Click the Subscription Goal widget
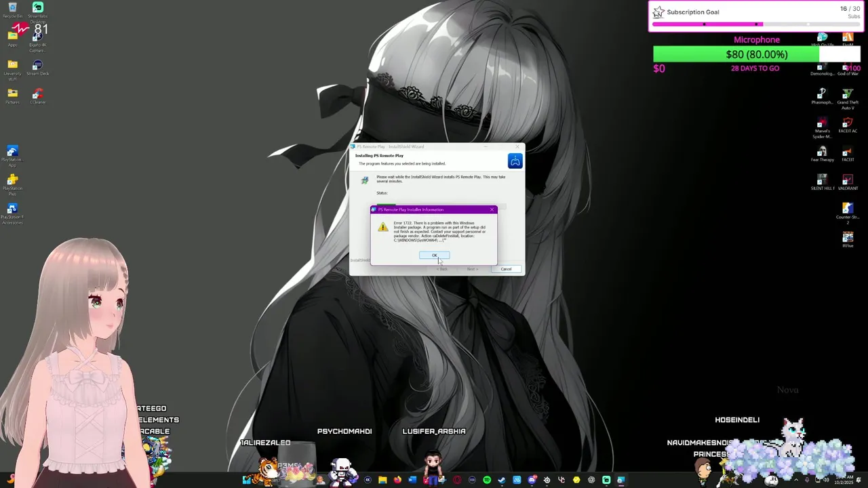This screenshot has width=868, height=488. coord(757,16)
